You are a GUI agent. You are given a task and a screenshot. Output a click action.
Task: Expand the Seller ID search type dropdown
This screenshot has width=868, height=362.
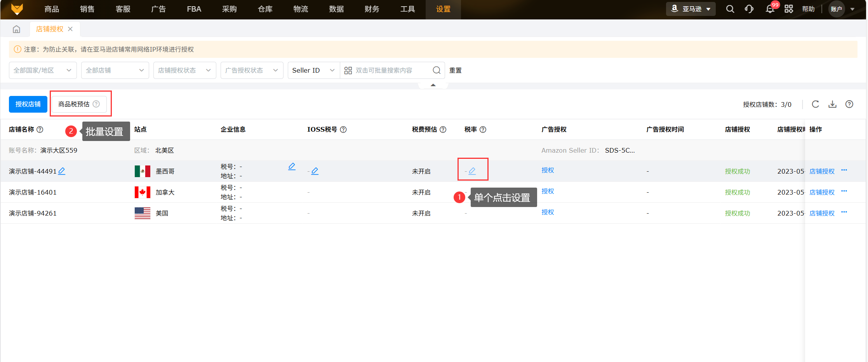pyautogui.click(x=313, y=70)
